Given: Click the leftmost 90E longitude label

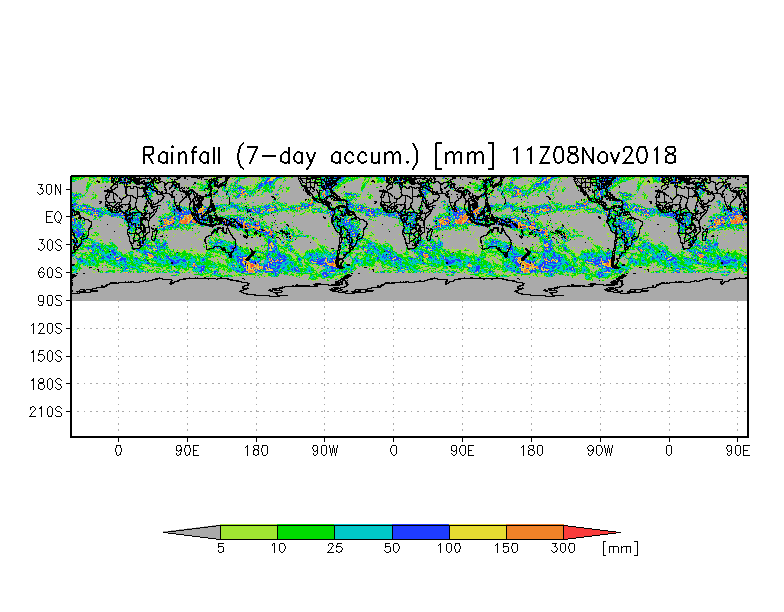Looking at the screenshot, I should 188,451.
